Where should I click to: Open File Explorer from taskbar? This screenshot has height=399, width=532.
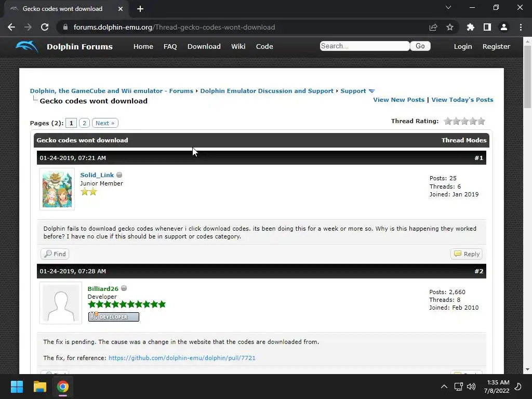[x=39, y=387]
